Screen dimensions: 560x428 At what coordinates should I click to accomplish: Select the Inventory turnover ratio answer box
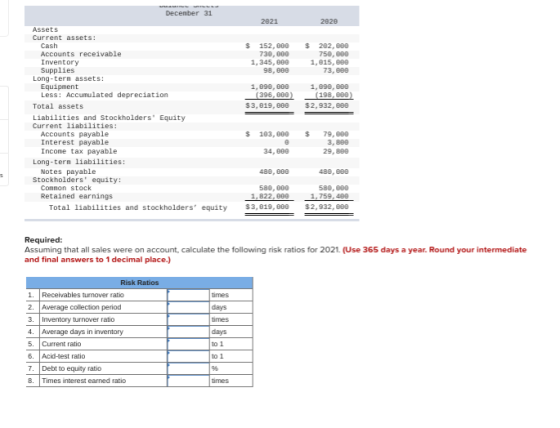188,319
